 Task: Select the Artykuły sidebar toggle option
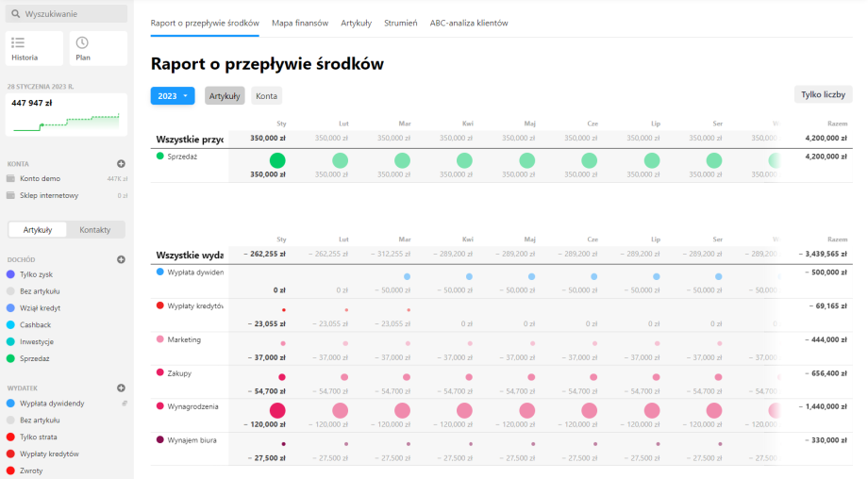pos(38,230)
